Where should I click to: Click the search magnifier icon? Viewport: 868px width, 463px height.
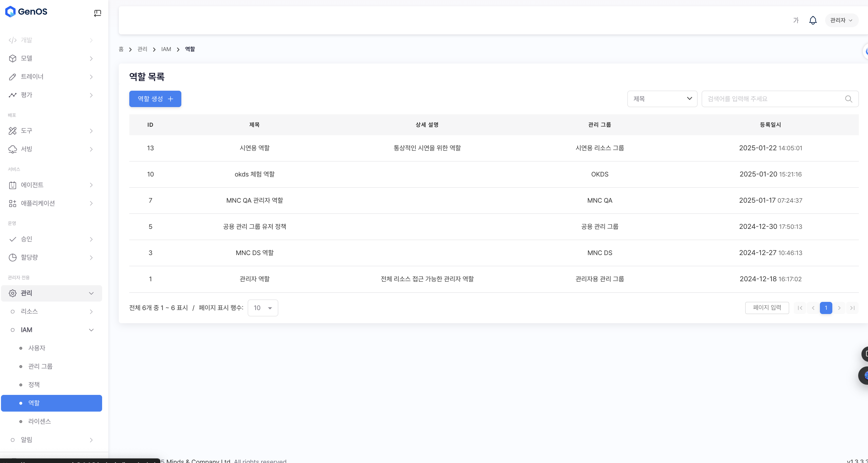pyautogui.click(x=848, y=99)
